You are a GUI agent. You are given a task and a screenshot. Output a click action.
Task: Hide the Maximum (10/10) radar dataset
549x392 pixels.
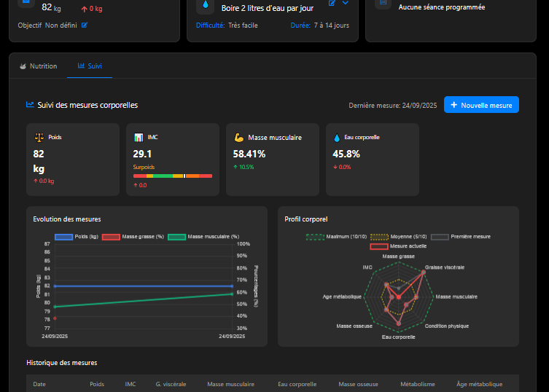pos(336,237)
